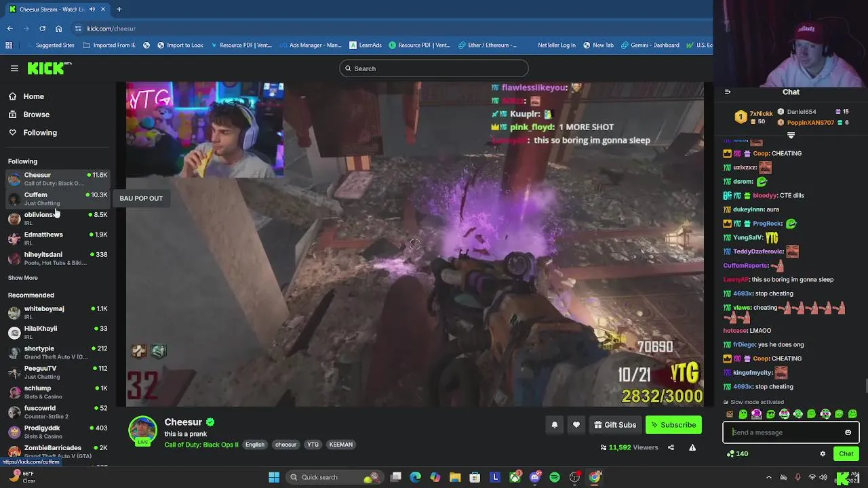Click the KICK logo
The image size is (868, 488).
point(49,68)
